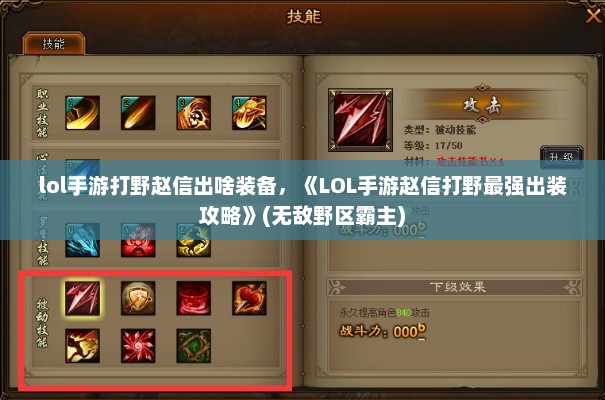This screenshot has height=400, width=605.
Task: Select the highlighted red arrows attack passive
Action: point(83,298)
